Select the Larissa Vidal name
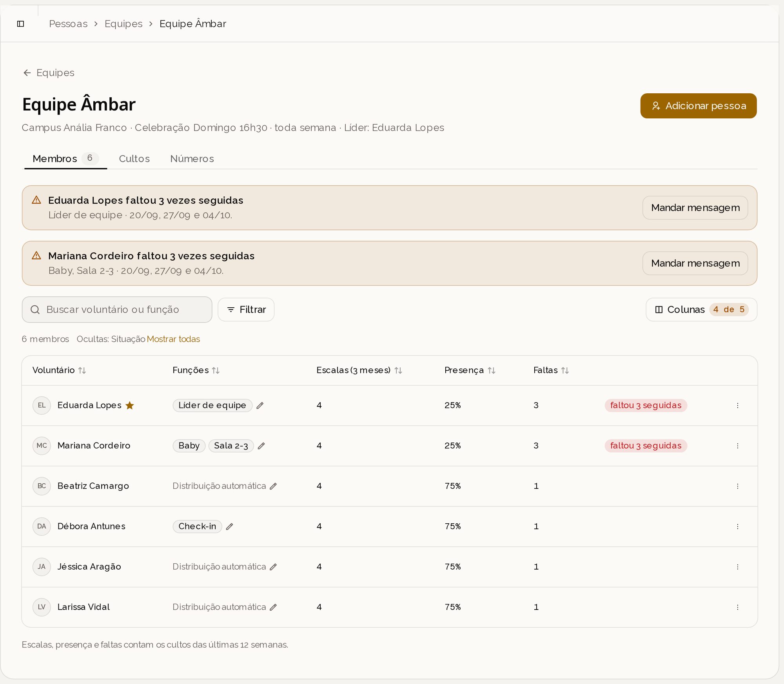 [x=83, y=608]
